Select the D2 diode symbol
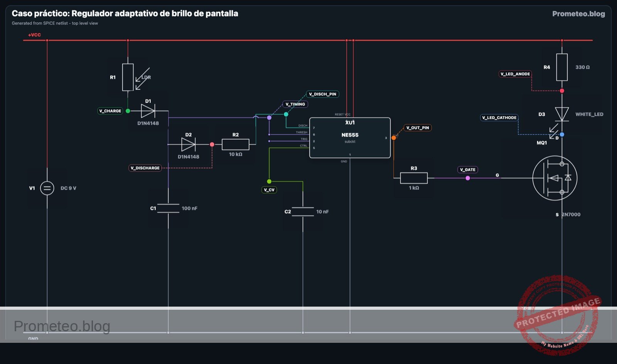 point(188,144)
